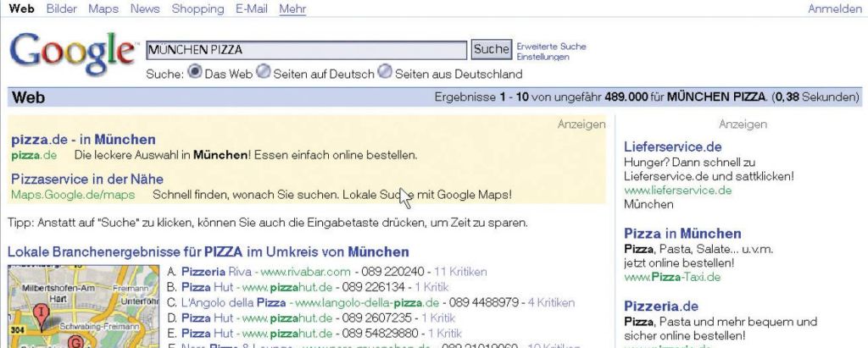View the "11 Kritiken" for Pizzeria Riva

[x=460, y=272]
